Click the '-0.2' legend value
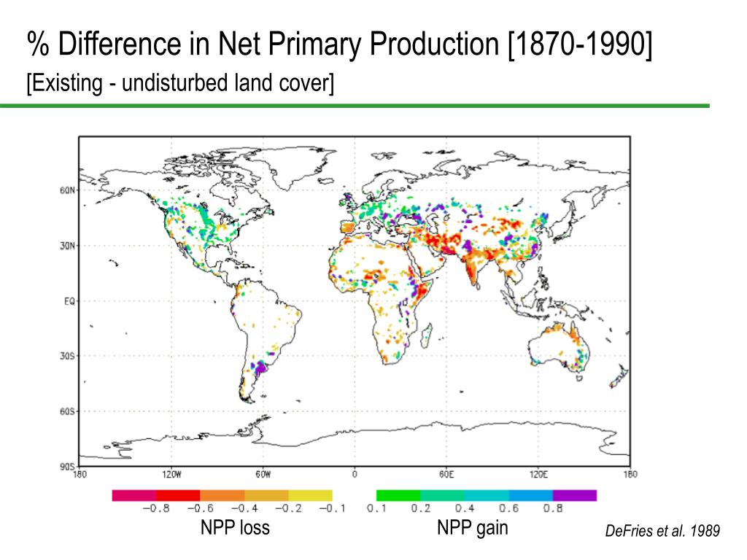The image size is (747, 560). pos(288,508)
